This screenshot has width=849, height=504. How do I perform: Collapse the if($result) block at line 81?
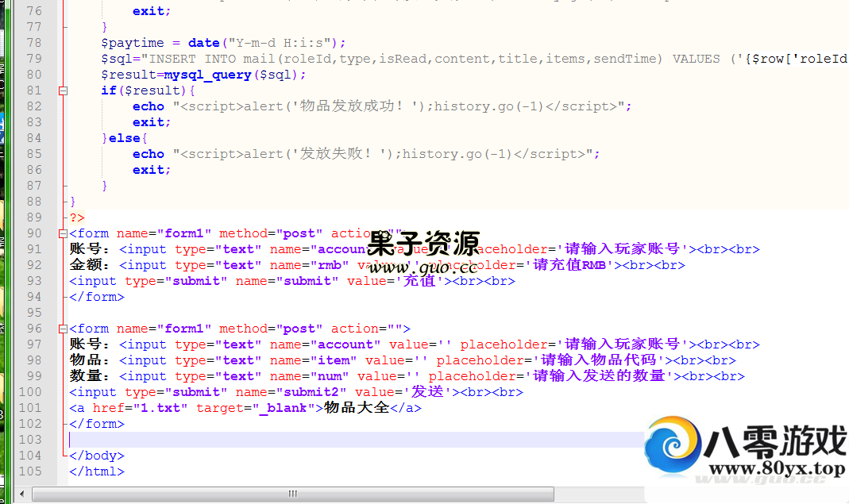tap(63, 90)
